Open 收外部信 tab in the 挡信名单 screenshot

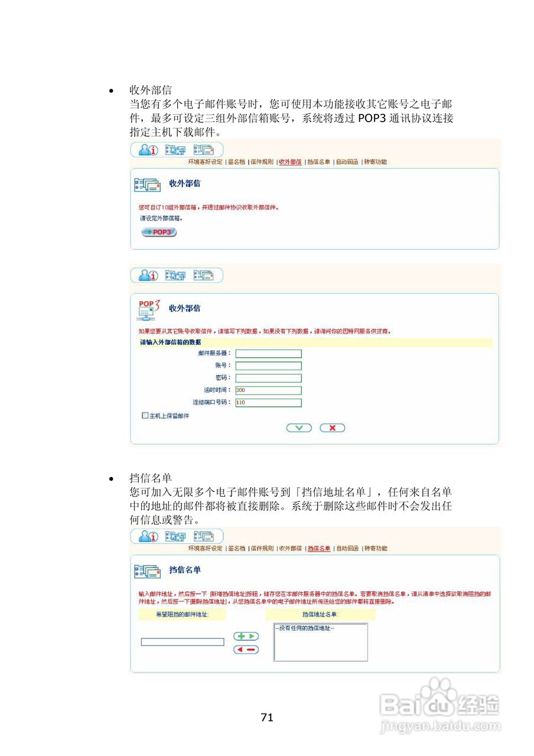pyautogui.click(x=290, y=549)
